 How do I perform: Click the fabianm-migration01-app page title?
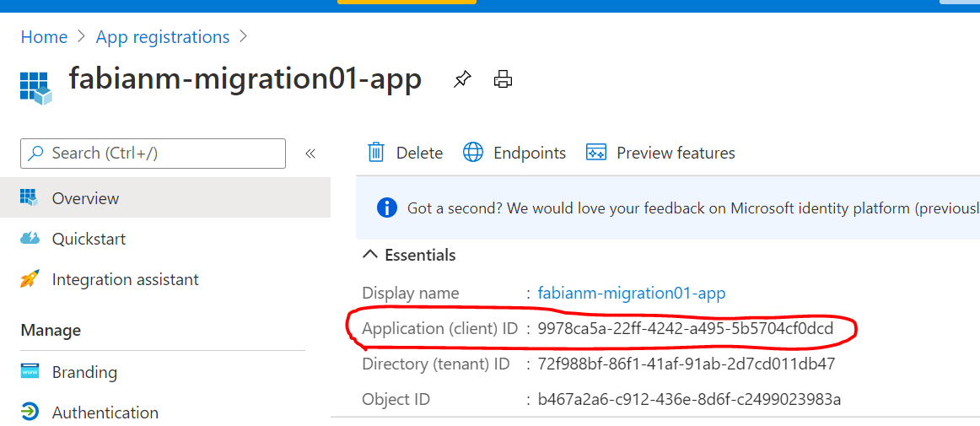[x=245, y=79]
